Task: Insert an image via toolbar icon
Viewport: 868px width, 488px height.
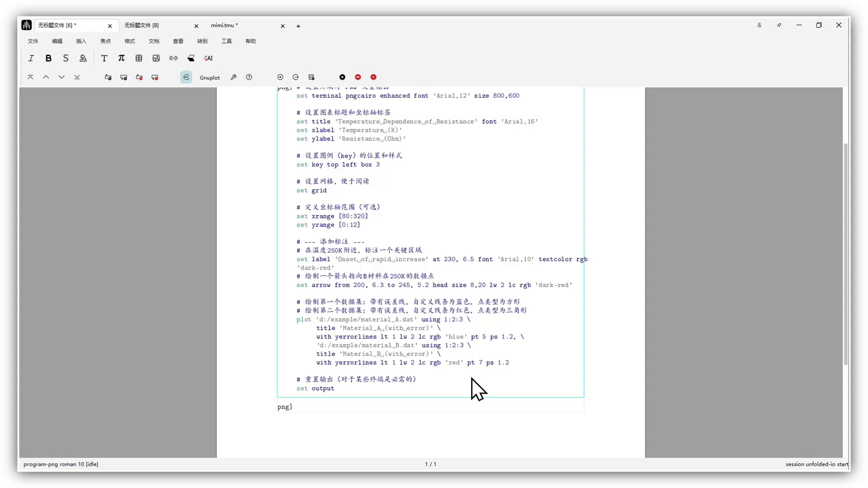Action: pos(156,58)
